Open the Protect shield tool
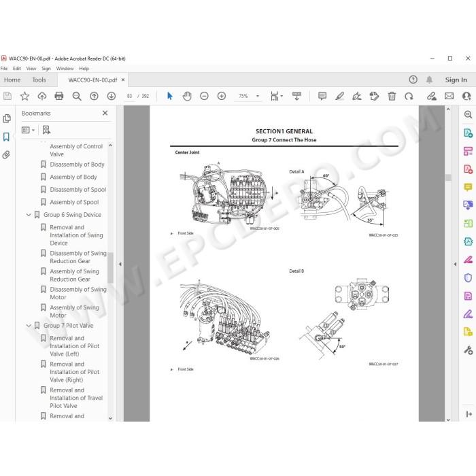Image resolution: width=476 pixels, height=476 pixels. pos(468,277)
